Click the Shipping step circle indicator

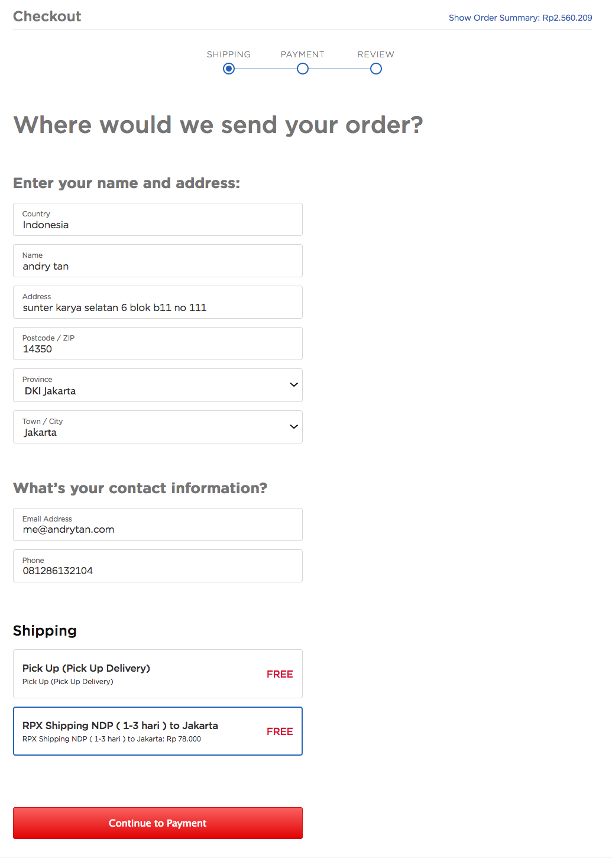(x=229, y=69)
